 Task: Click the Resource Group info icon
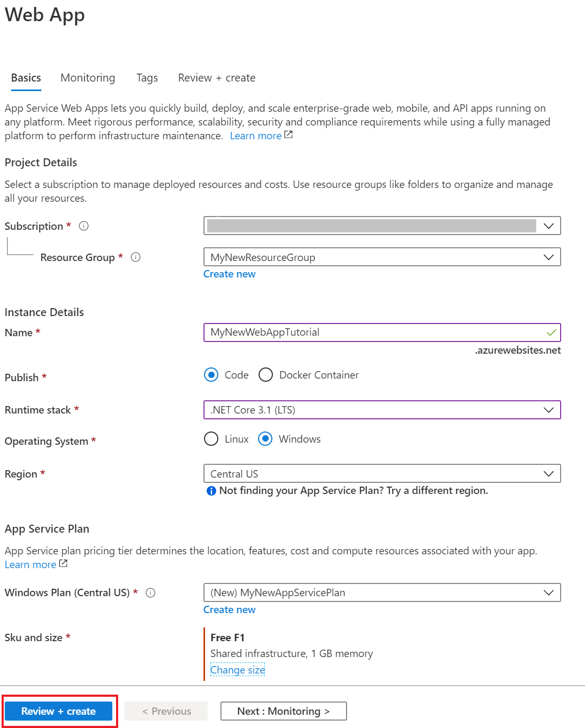136,257
